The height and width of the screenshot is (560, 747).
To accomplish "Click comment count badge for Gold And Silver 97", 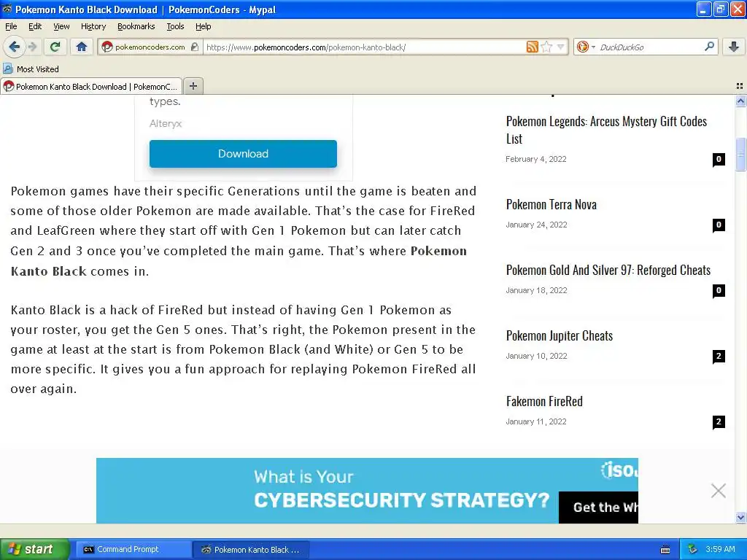I will click(719, 290).
